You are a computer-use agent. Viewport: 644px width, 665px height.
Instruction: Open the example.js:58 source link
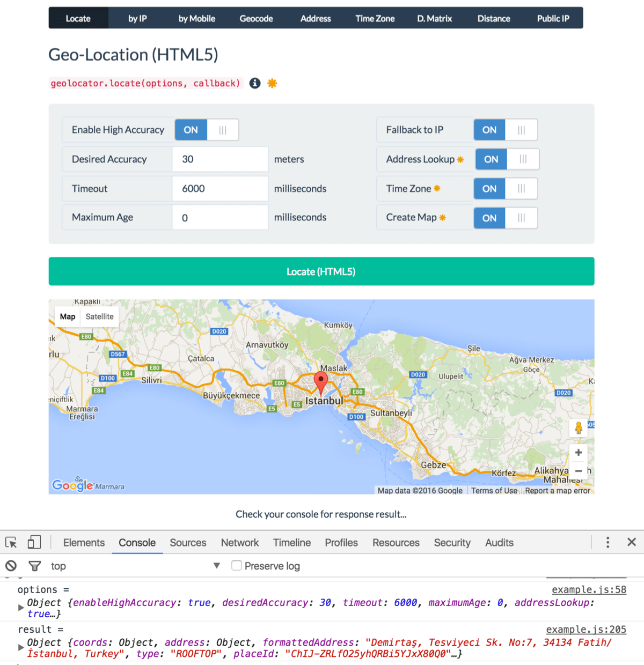tap(589, 589)
